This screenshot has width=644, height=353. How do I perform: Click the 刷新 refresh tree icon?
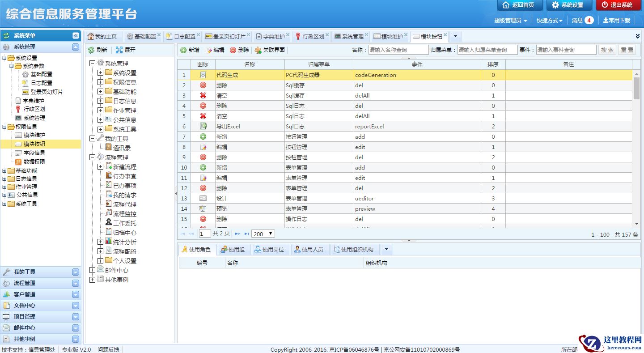[91, 50]
